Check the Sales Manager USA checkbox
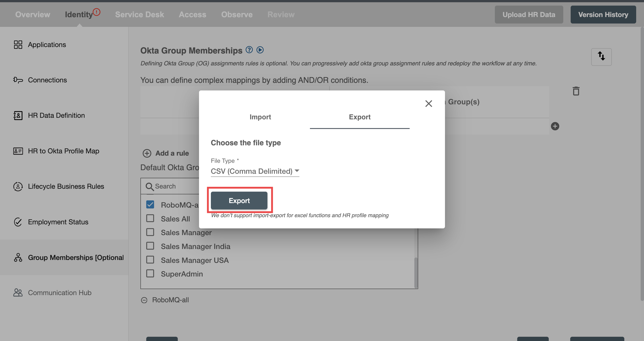Viewport: 644px width, 341px height. click(x=150, y=260)
